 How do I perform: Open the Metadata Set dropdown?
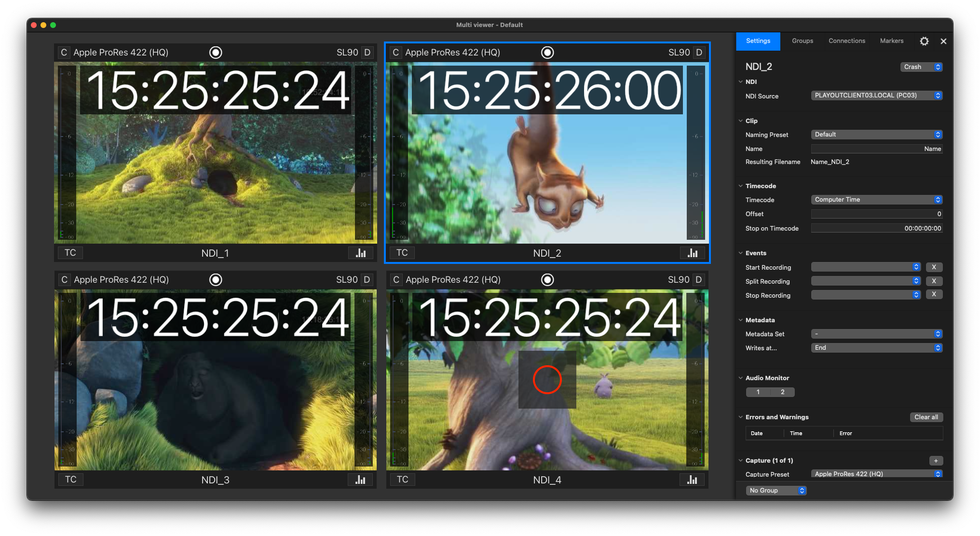coord(877,334)
